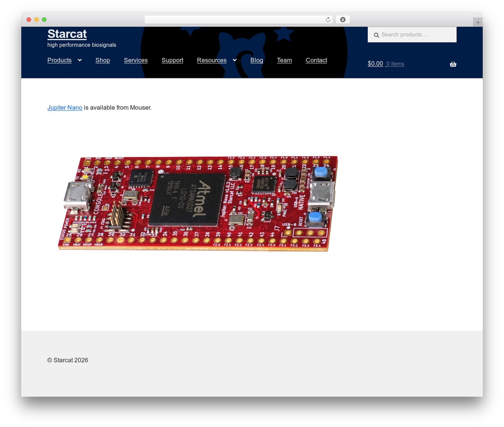Screen dimensions: 504x427
Task: Click the browser address bar
Action: 239,20
